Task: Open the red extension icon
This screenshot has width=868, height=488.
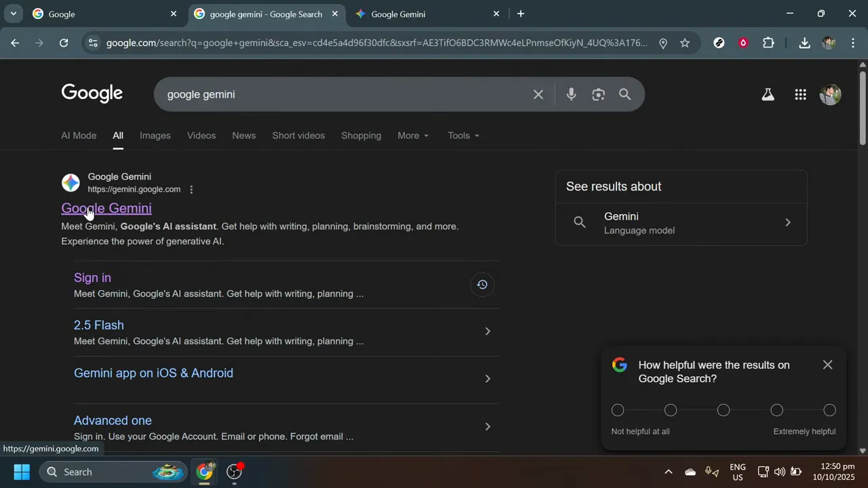Action: click(x=743, y=43)
